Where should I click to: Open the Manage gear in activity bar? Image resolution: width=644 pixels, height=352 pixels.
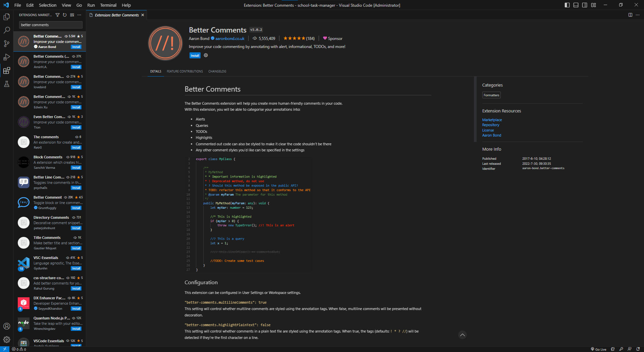point(6,340)
